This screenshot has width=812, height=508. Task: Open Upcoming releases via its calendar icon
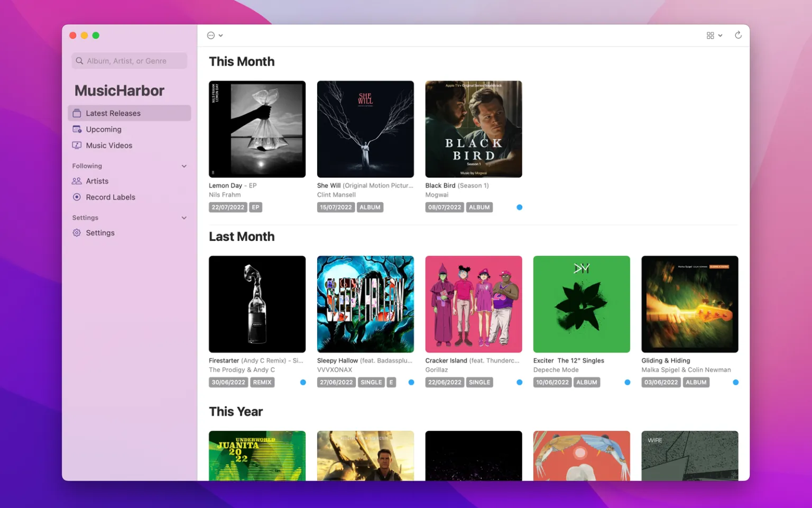coord(77,129)
